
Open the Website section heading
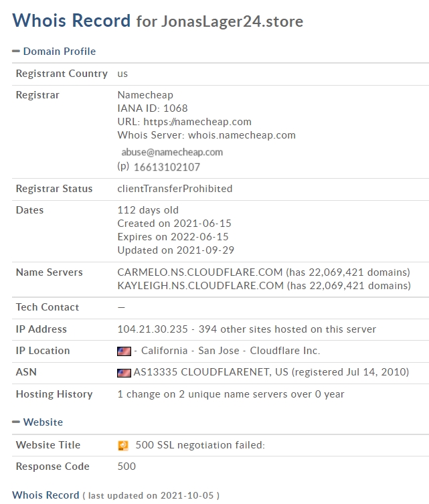coord(43,422)
